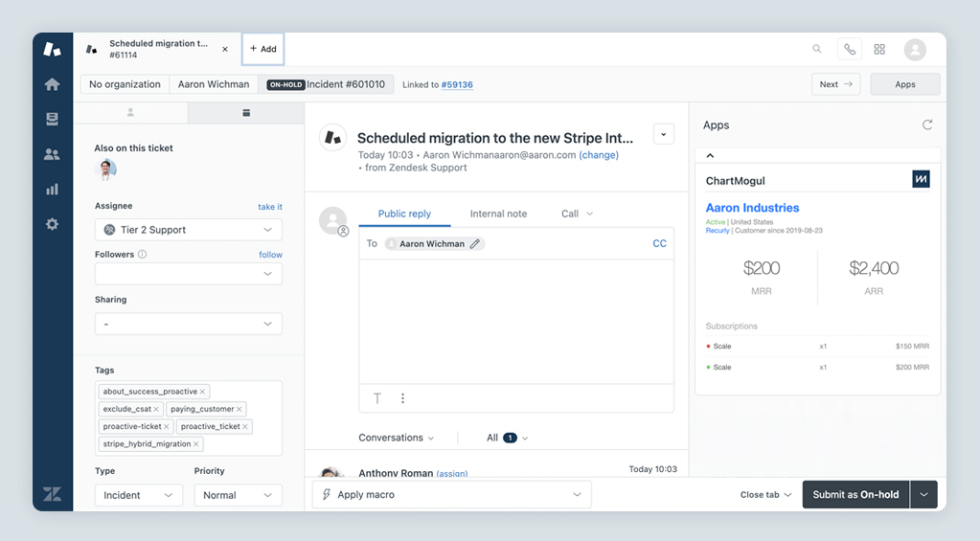The width and height of the screenshot is (980, 541).
Task: Show Followers info icon
Action: [x=143, y=255]
